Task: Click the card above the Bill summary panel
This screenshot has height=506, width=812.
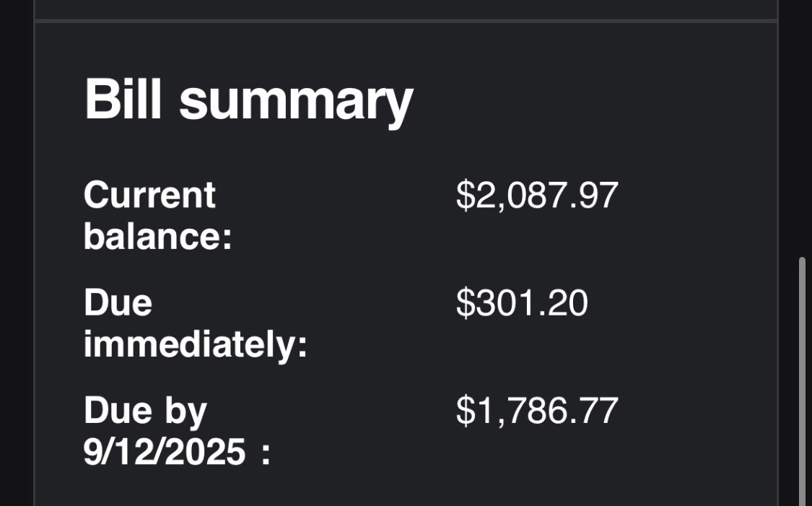Action: pos(406,9)
